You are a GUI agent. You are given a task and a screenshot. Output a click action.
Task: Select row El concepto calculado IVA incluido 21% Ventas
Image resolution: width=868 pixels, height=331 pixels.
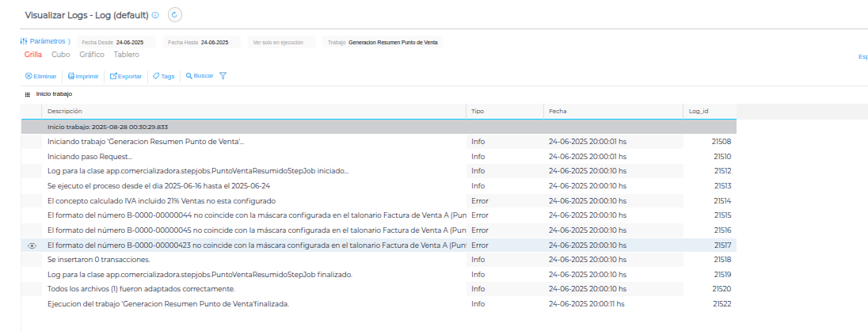pyautogui.click(x=379, y=201)
